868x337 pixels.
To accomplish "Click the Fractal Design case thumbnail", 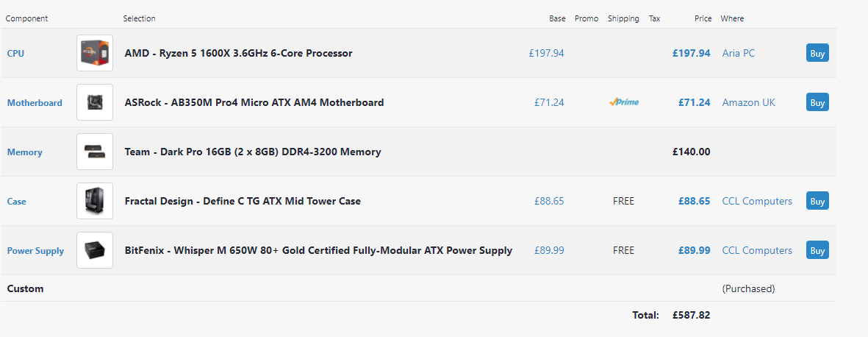I will [95, 201].
